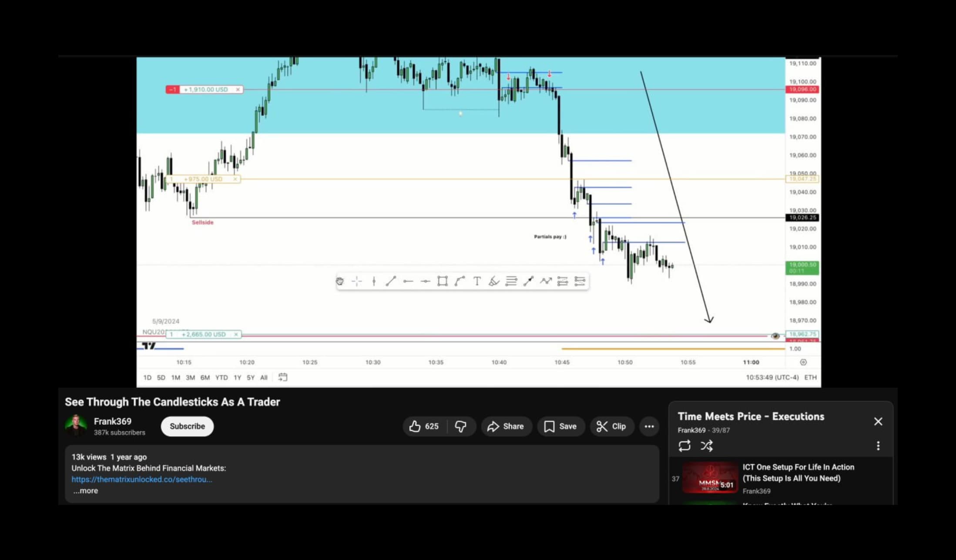Select the crosshair cursor tool
The height and width of the screenshot is (560, 956).
tap(357, 281)
